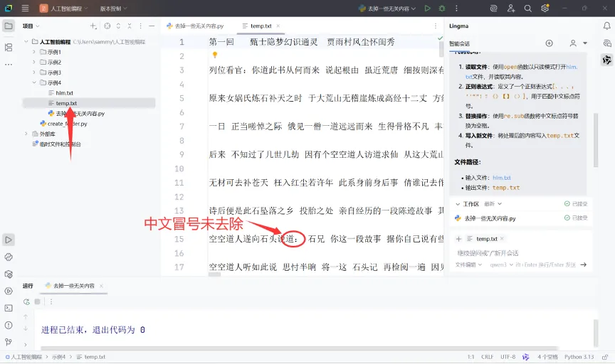Expand the 示例2 folder
The height and width of the screenshot is (364, 615).
[x=33, y=62]
